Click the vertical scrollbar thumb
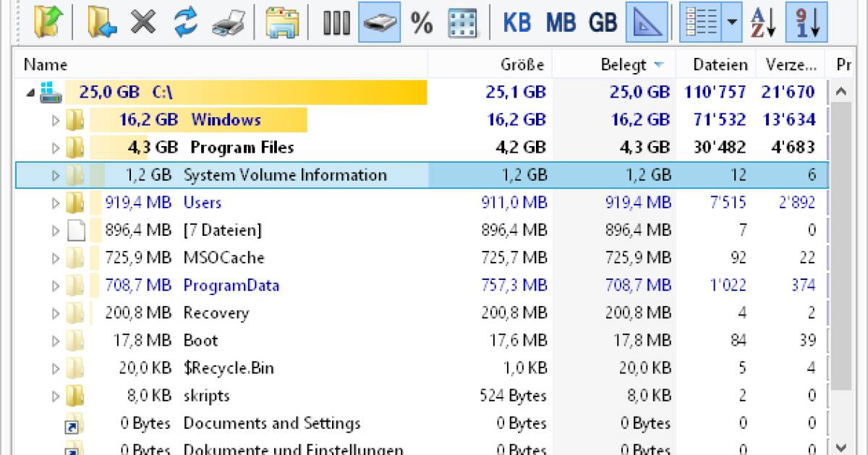Screen dimensions: 868x455 click(x=841, y=246)
